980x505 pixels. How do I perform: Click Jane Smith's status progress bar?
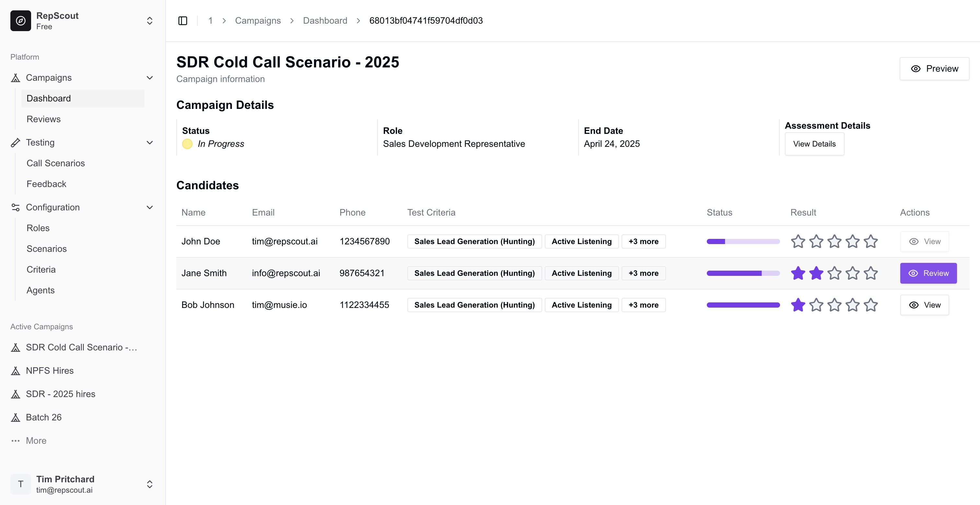(x=743, y=273)
